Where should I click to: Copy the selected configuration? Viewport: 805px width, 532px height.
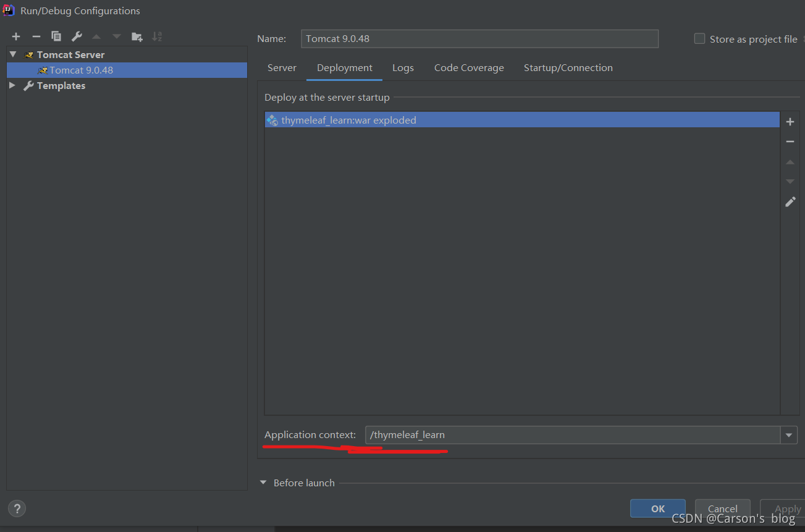click(x=56, y=36)
